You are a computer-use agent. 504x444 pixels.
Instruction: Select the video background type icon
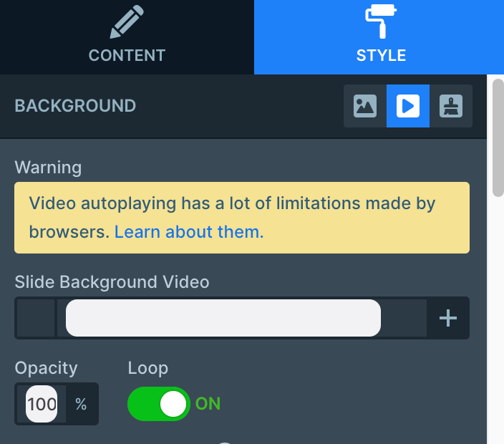(408, 106)
